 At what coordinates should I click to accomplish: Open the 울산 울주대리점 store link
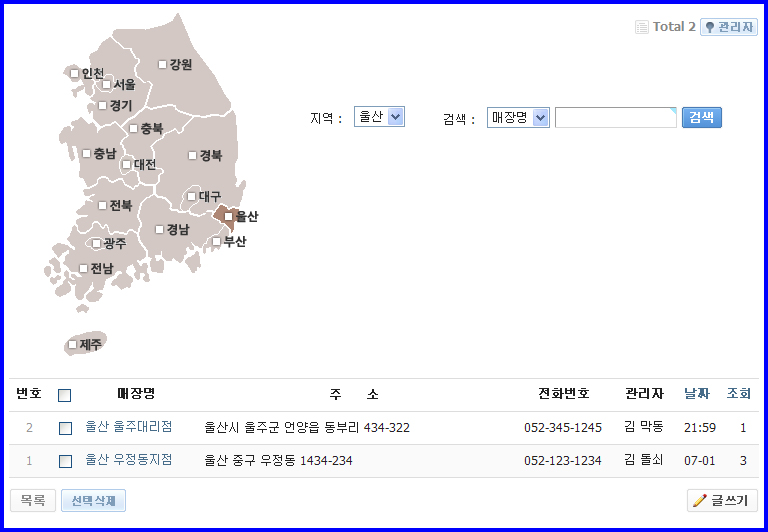(128, 427)
